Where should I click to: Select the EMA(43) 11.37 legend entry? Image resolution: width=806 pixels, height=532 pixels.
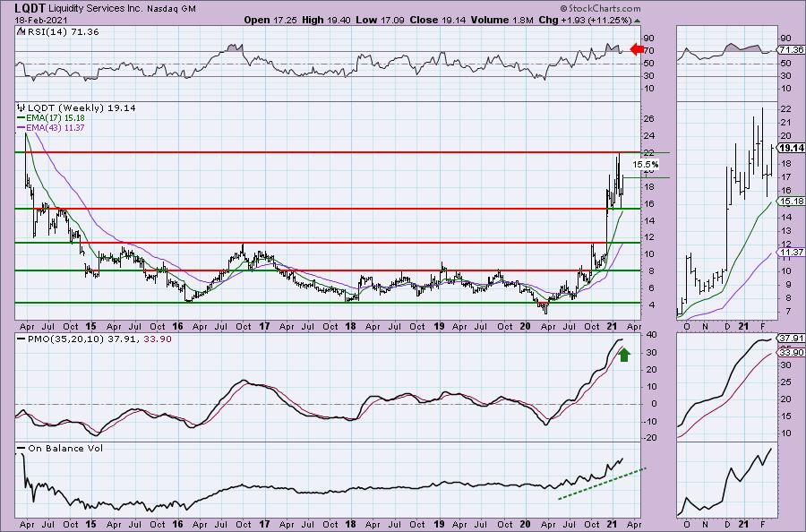click(x=55, y=127)
